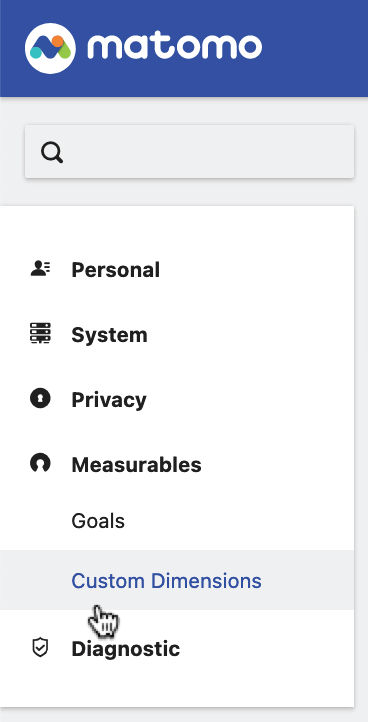The image size is (368, 722).
Task: Expand the Personal menu section
Action: click(x=177, y=270)
